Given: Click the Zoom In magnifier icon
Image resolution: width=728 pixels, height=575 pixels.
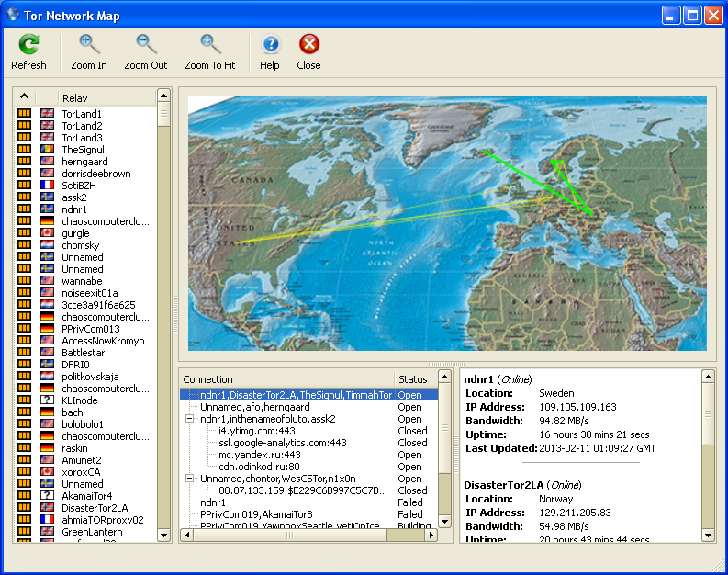Looking at the screenshot, I should [89, 45].
